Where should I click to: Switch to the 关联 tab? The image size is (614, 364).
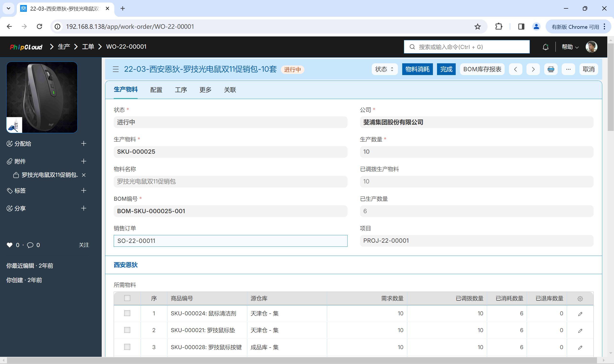click(230, 90)
